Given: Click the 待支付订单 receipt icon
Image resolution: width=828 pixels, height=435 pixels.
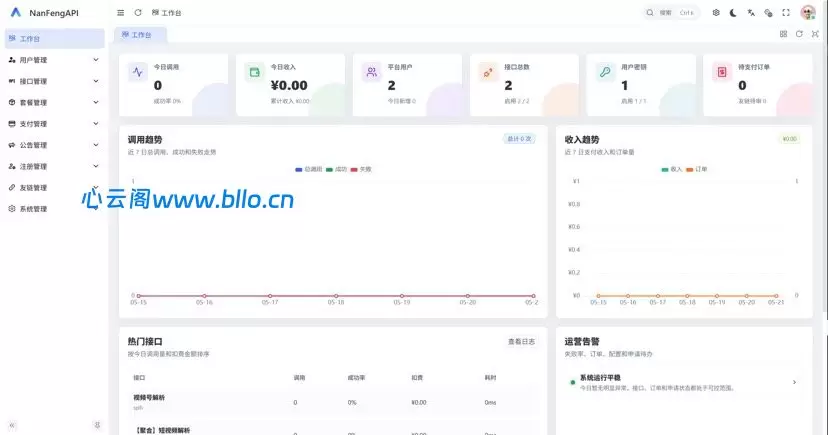Looking at the screenshot, I should pos(722,72).
